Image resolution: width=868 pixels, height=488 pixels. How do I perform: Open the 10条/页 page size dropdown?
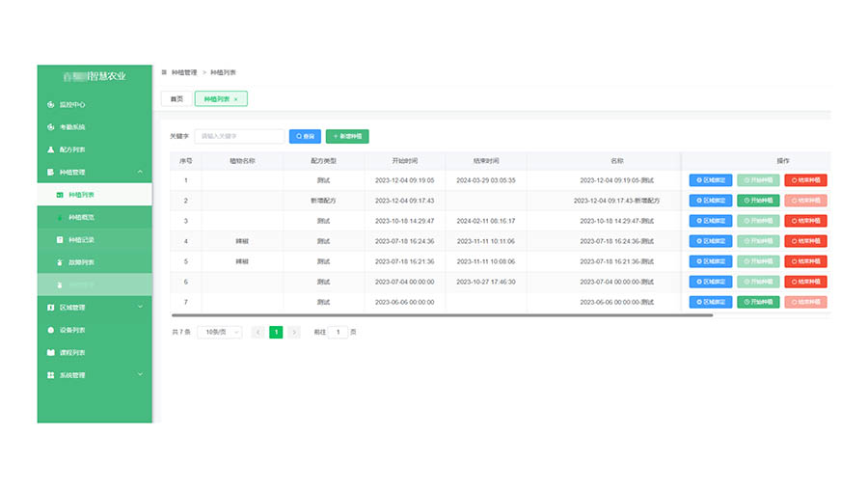(220, 332)
